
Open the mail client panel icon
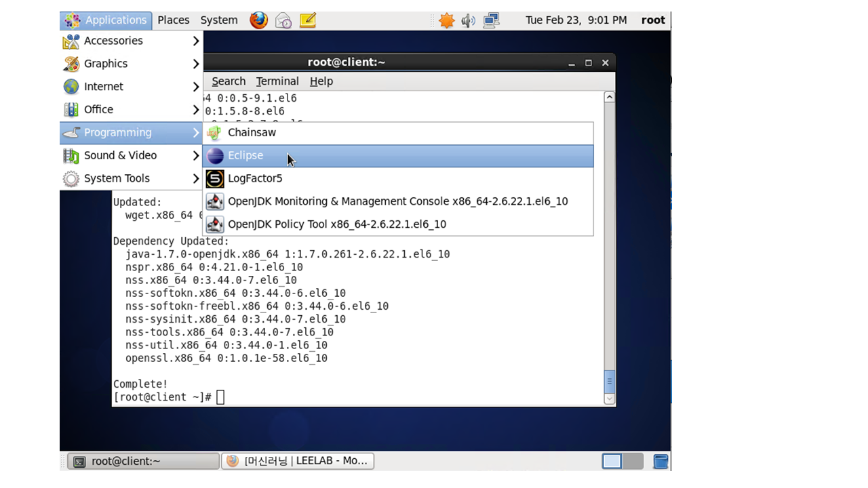[283, 20]
